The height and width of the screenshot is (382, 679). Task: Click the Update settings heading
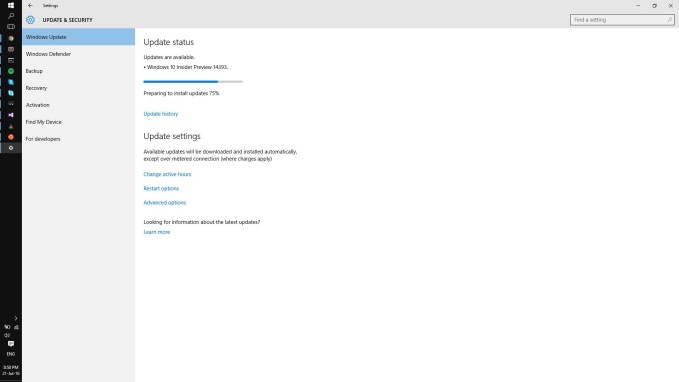[x=172, y=136]
